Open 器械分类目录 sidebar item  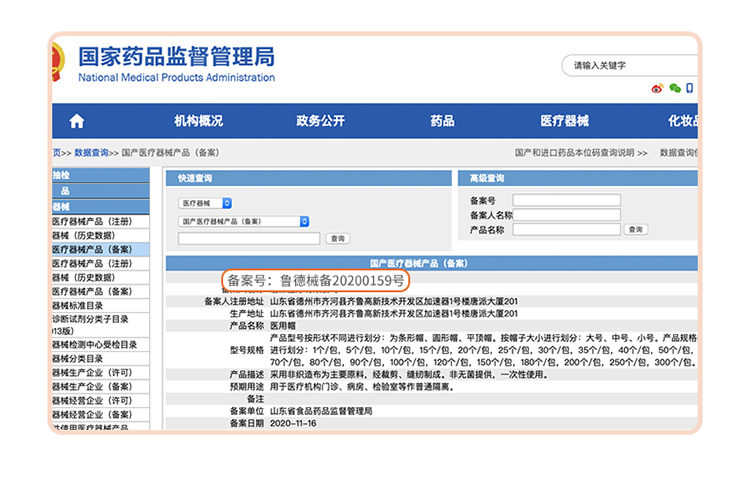tap(100, 359)
